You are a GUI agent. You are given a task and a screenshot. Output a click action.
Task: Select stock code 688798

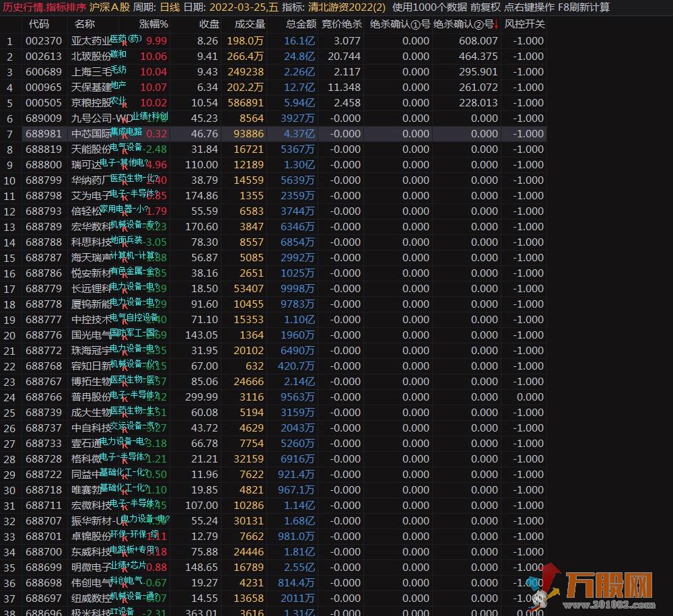[44, 195]
